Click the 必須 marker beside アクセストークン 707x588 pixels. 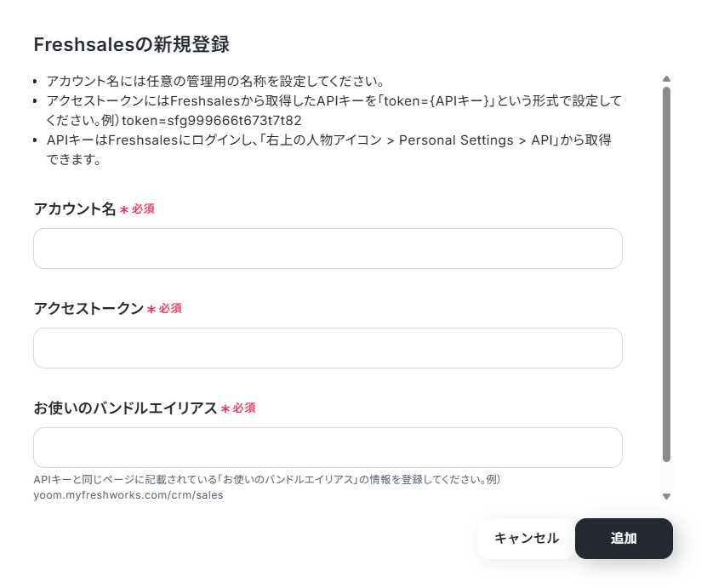coord(170,309)
